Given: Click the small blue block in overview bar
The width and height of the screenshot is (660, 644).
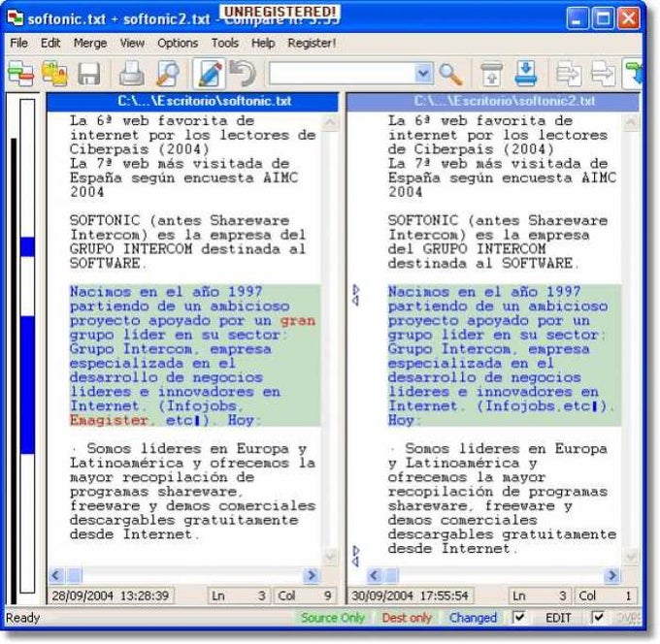Looking at the screenshot, I should 27,247.
